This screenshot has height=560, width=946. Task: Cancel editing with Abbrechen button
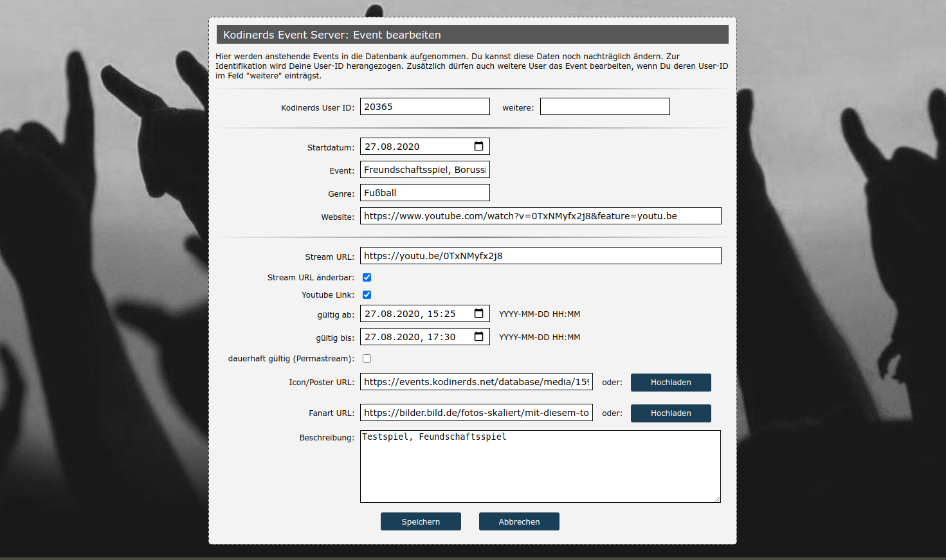(x=519, y=521)
